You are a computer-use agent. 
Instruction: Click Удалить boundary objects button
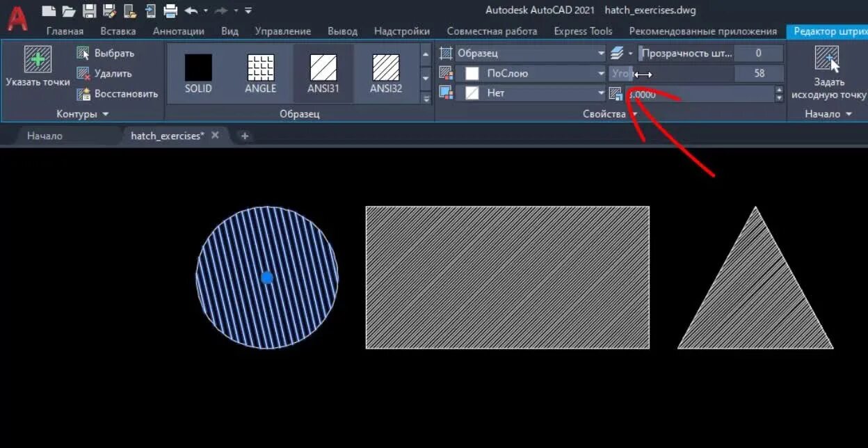coord(104,74)
